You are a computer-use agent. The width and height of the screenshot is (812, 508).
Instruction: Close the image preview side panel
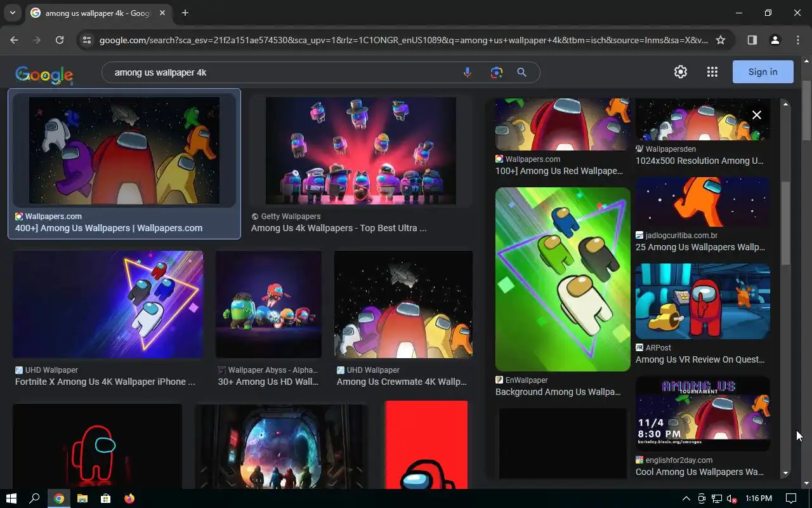pyautogui.click(x=757, y=115)
